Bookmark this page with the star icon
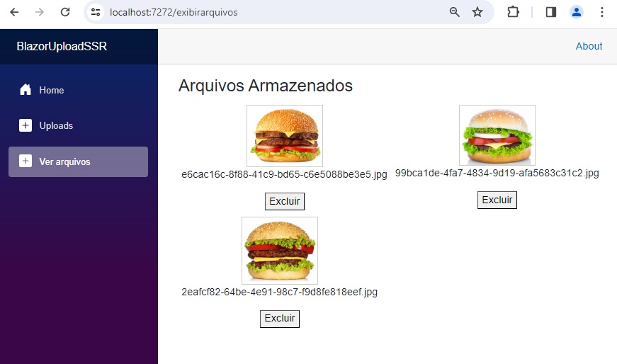617x364 pixels. tap(477, 12)
